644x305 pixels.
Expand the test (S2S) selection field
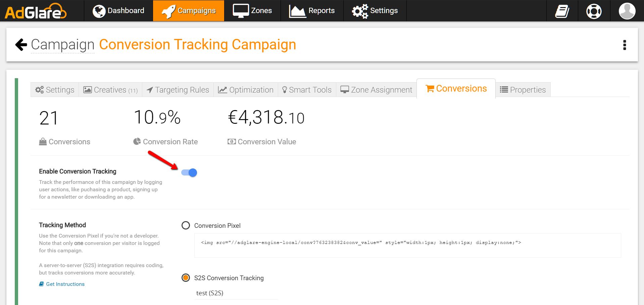tap(236, 293)
